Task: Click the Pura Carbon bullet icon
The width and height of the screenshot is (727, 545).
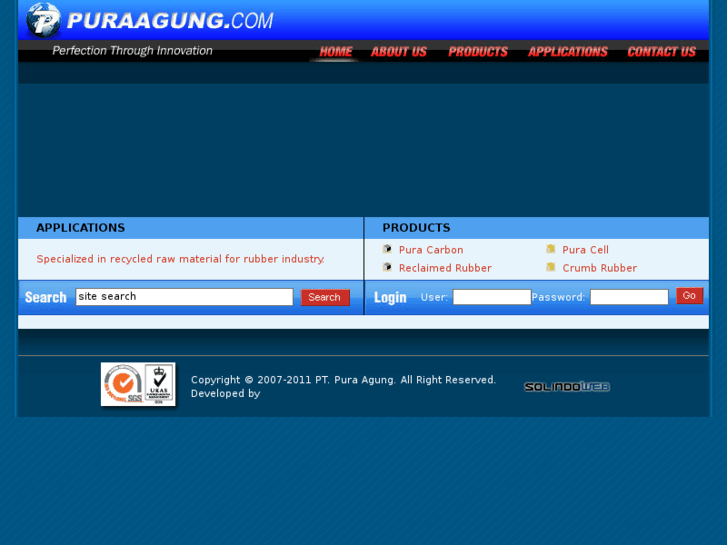Action: click(387, 249)
